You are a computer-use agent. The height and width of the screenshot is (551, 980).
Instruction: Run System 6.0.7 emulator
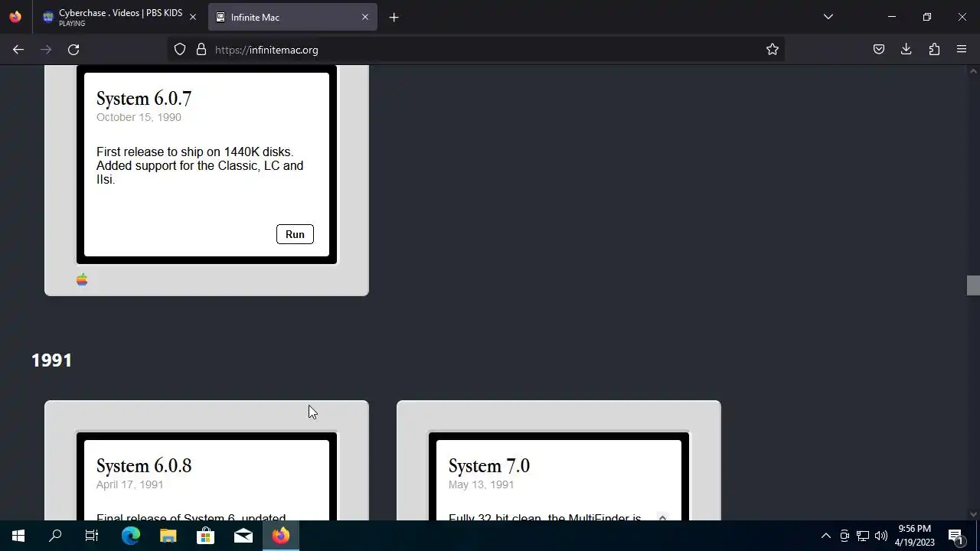pyautogui.click(x=295, y=234)
